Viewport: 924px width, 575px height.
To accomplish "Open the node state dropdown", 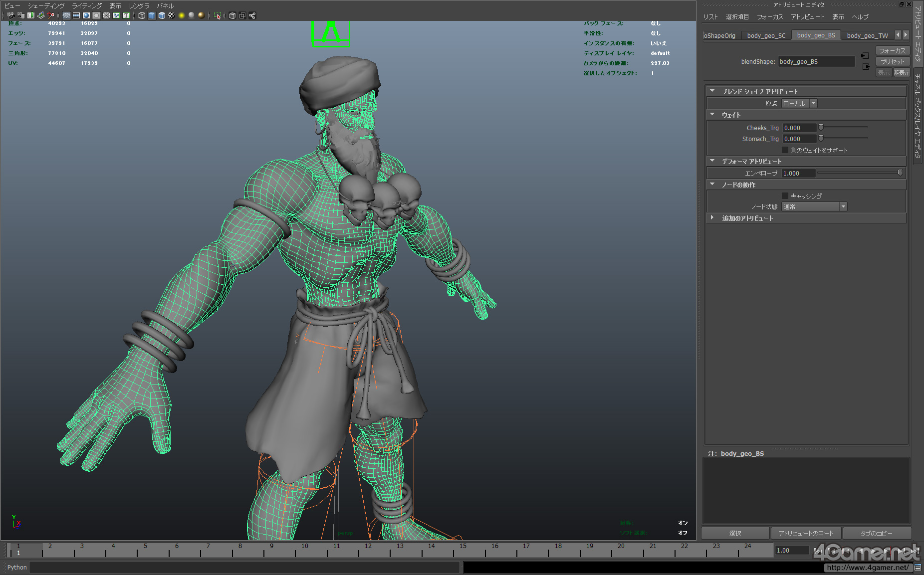I will (x=814, y=206).
